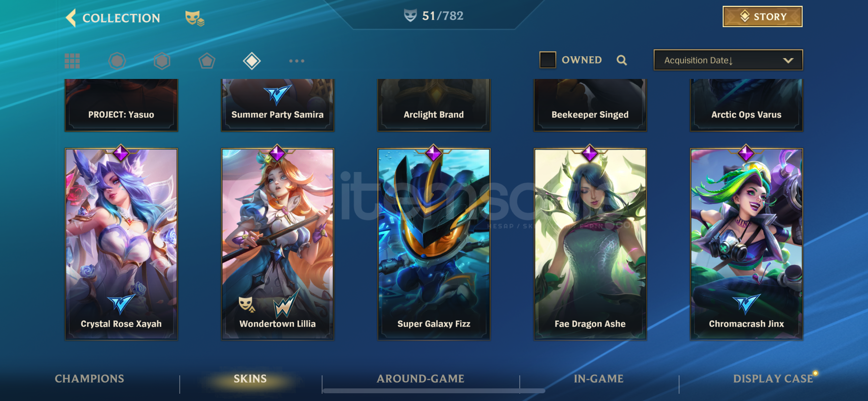Screen dimensions: 868x401
Task: Show more filters via three dots
Action: click(296, 61)
